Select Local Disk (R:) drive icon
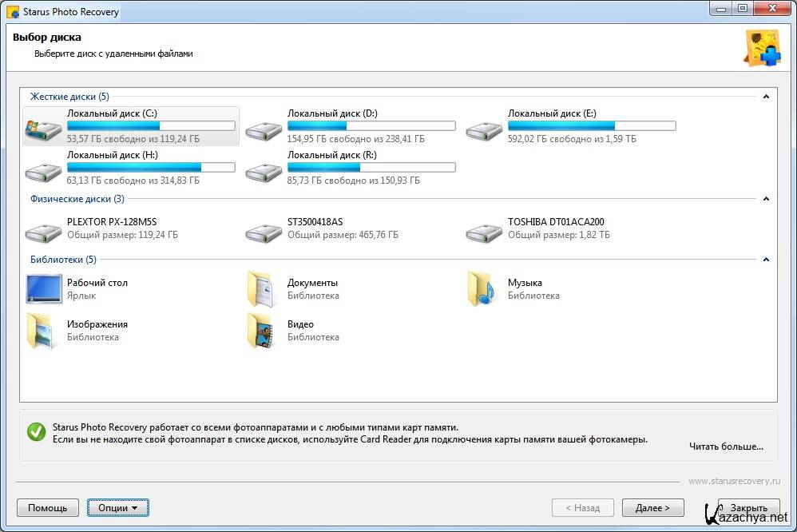797x532 pixels. point(264,169)
